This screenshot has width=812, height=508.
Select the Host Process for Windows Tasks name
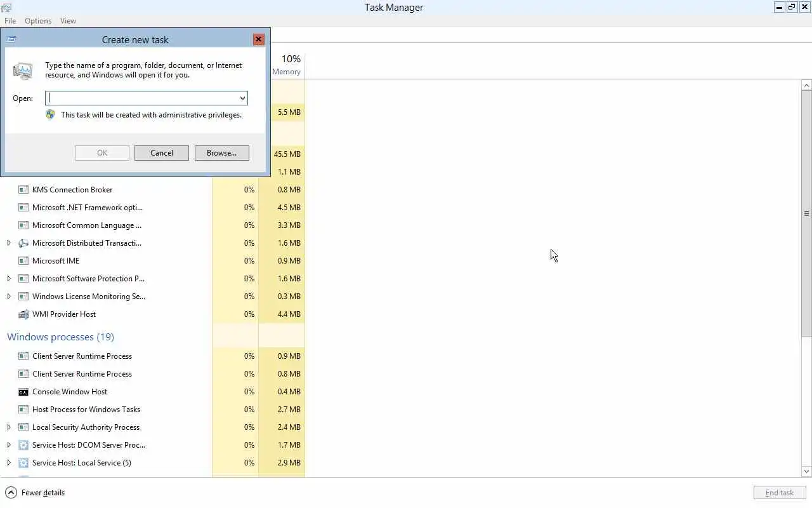coord(86,410)
